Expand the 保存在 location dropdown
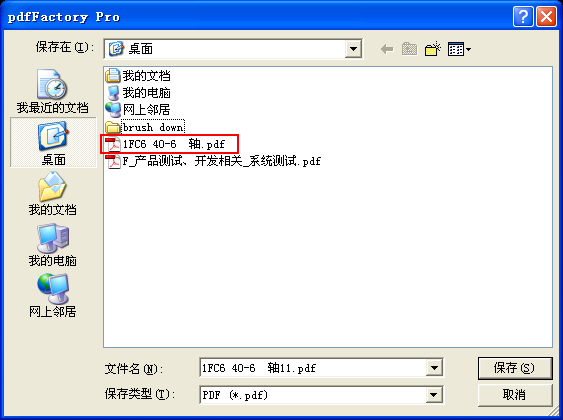This screenshot has width=563, height=420. click(x=353, y=49)
